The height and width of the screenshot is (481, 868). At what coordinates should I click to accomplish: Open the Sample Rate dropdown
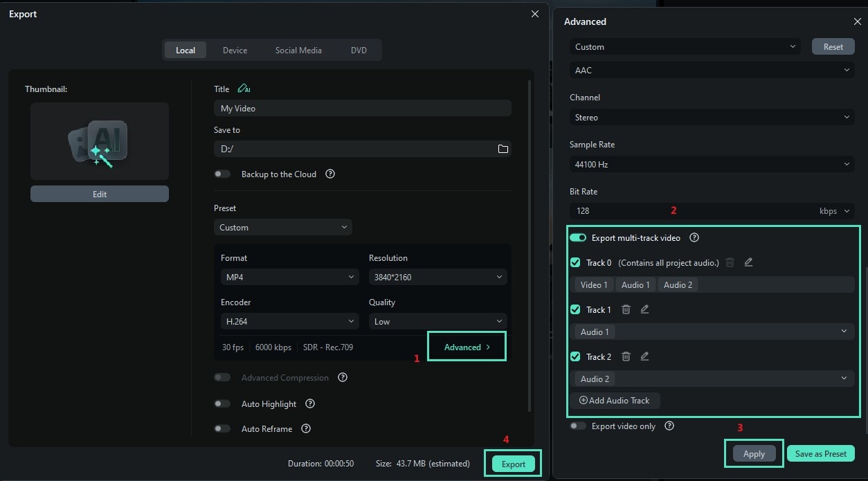tap(712, 164)
